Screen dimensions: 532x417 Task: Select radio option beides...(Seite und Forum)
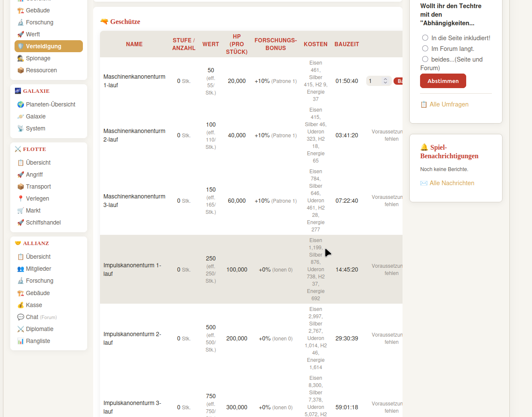coord(425,59)
